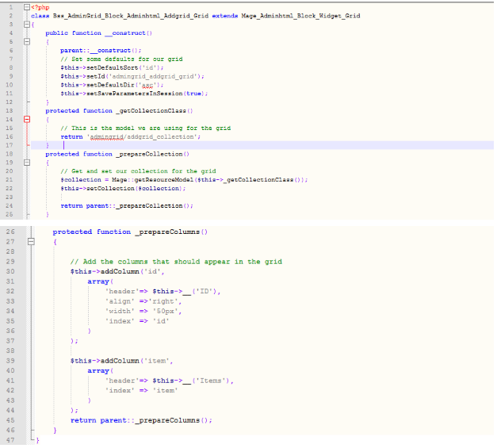
Task: Click the 'header' => $this->__('ID') line
Action: click(163, 291)
